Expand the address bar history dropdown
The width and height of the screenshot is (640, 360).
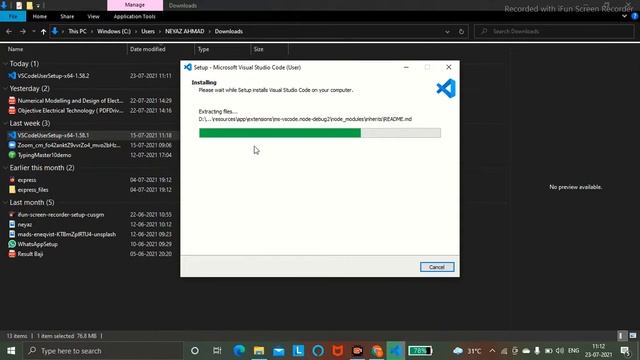coord(447,31)
